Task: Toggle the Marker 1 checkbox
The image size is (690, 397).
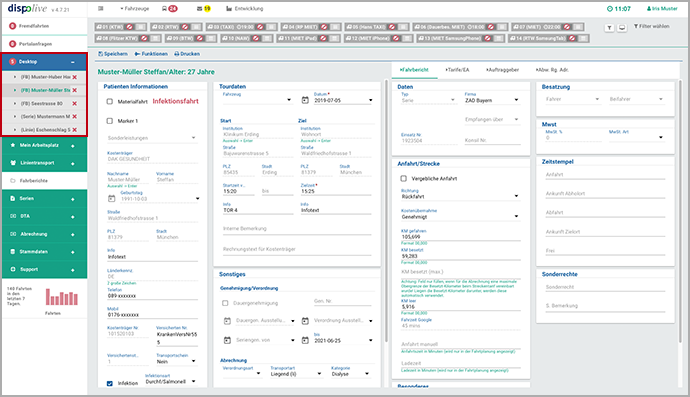Action: click(110, 121)
